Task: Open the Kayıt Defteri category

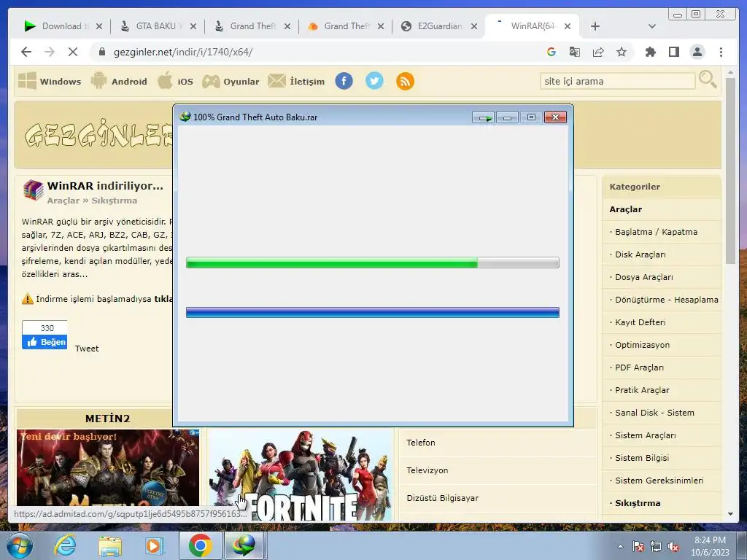Action: click(x=640, y=322)
